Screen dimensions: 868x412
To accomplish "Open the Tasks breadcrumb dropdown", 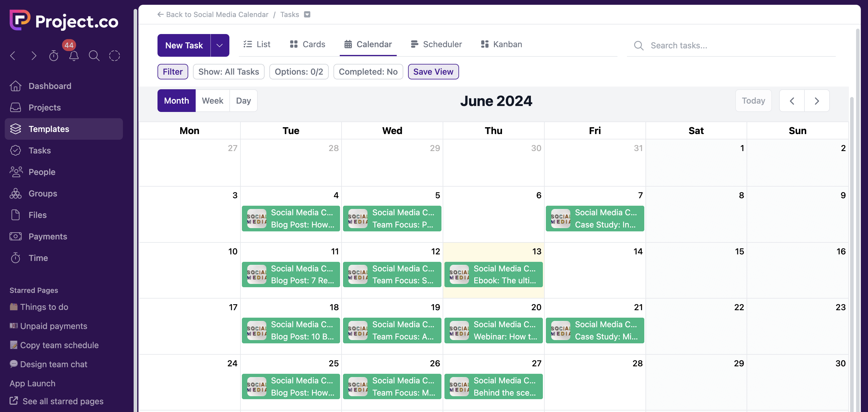I will [307, 15].
